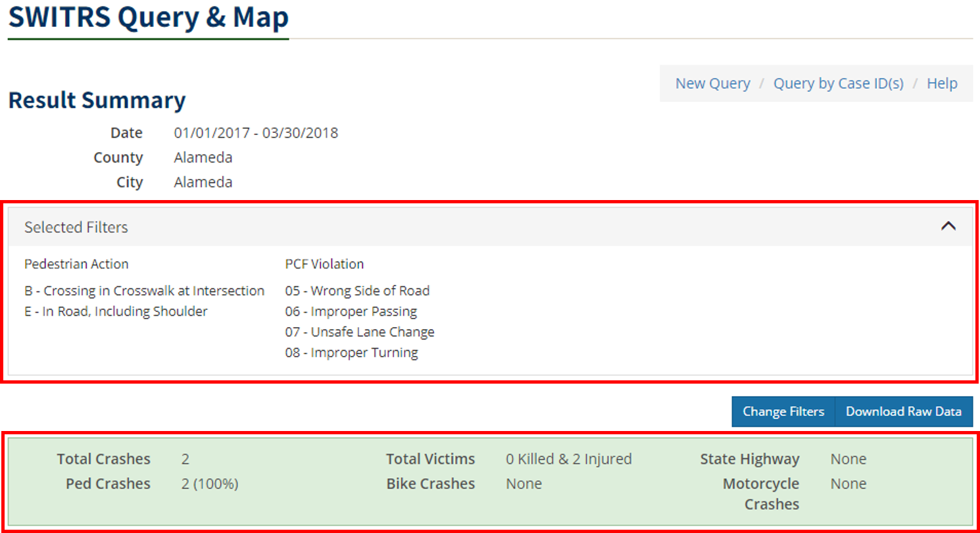Click the SWITRS Query & Map heading
980x533 pixels.
point(149,17)
